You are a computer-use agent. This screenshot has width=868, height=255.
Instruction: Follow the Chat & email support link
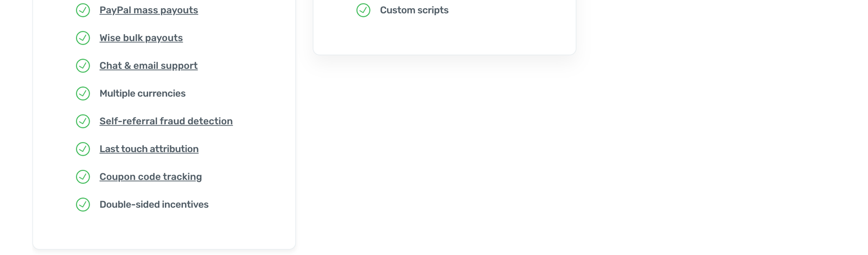point(148,66)
